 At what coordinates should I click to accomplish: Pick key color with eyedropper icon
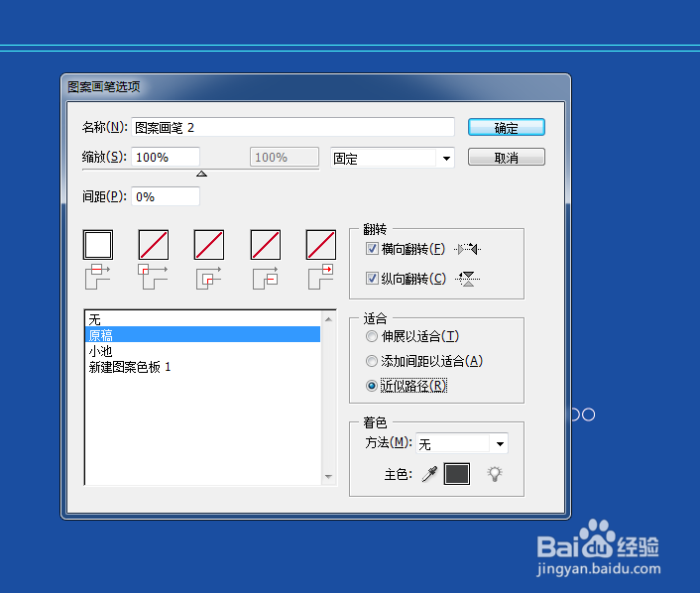tap(429, 474)
